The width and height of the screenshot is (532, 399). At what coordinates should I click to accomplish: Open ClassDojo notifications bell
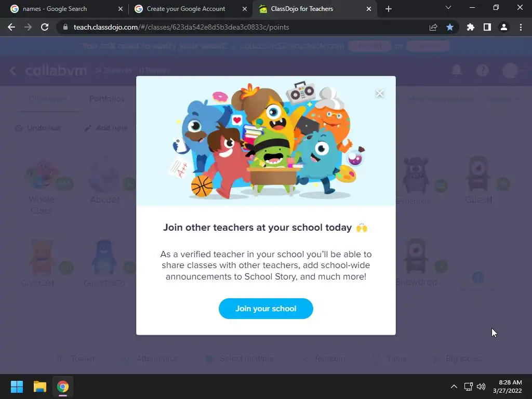pyautogui.click(x=457, y=70)
